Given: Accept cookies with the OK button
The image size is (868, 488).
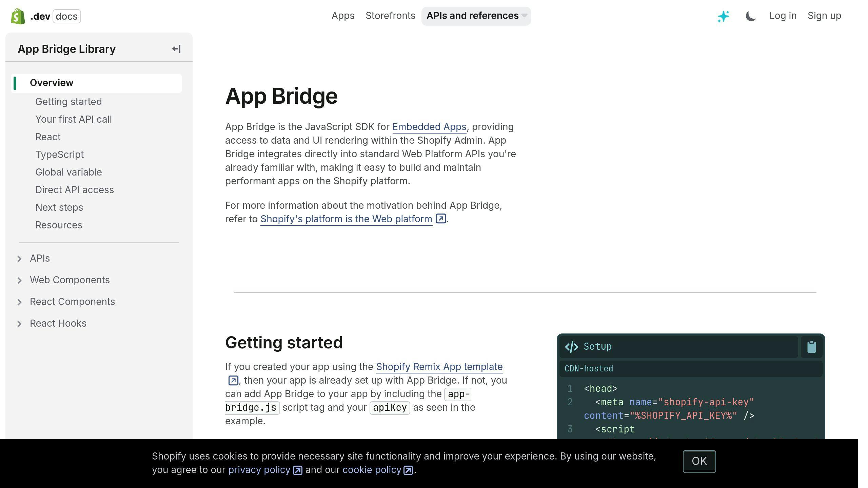Looking at the screenshot, I should click(699, 461).
